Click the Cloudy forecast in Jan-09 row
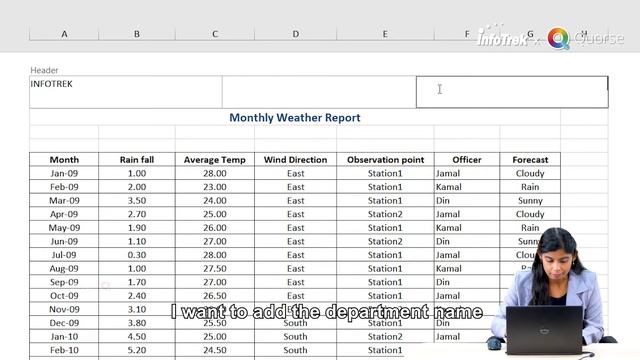This screenshot has height=360, width=640. [530, 173]
